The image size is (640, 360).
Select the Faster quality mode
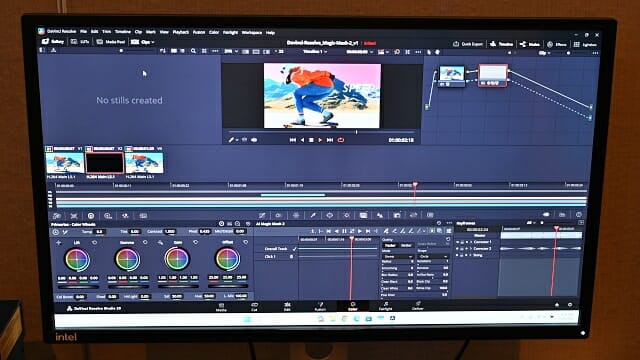[x=390, y=246]
